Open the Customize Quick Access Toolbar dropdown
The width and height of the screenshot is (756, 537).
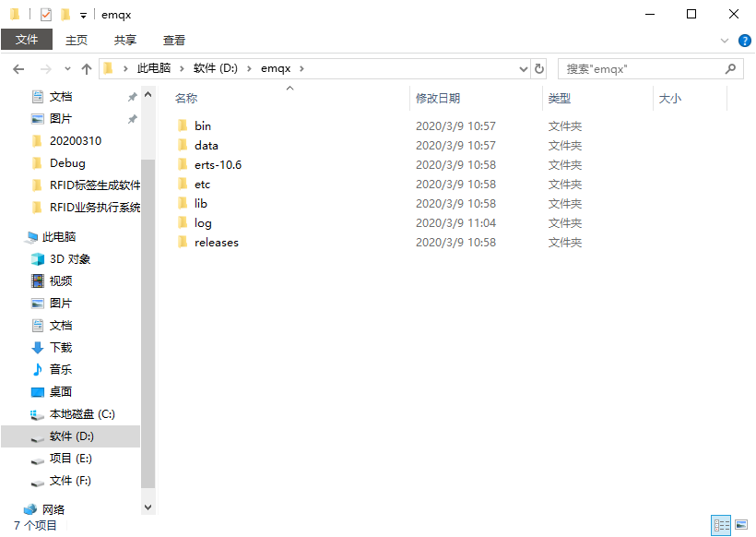click(83, 16)
